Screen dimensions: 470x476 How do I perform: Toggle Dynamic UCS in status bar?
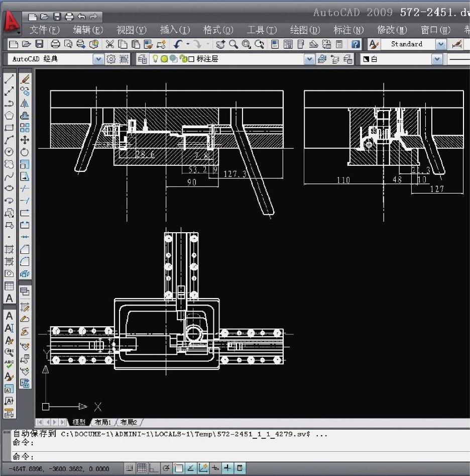[203, 468]
